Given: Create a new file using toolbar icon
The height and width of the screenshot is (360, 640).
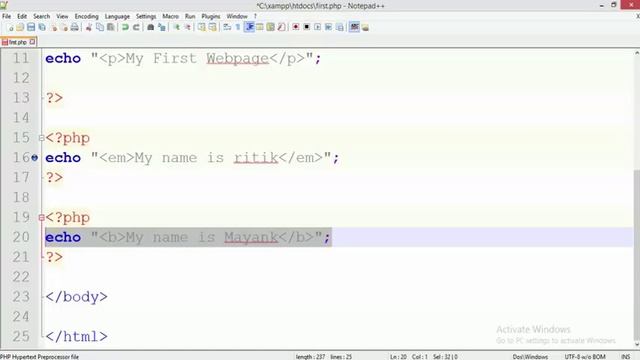Looking at the screenshot, I should (10, 27).
